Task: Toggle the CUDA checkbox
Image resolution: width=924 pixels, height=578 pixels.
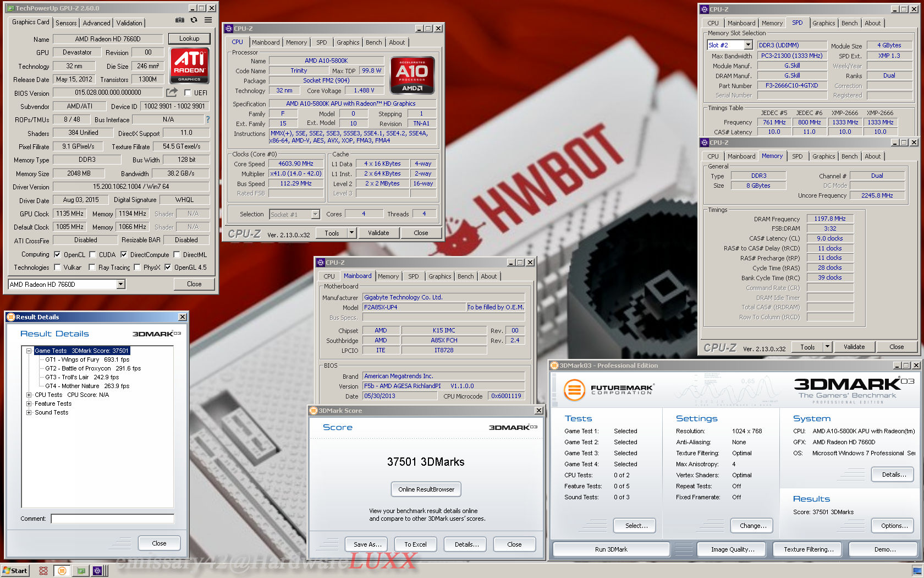Action: pos(92,255)
